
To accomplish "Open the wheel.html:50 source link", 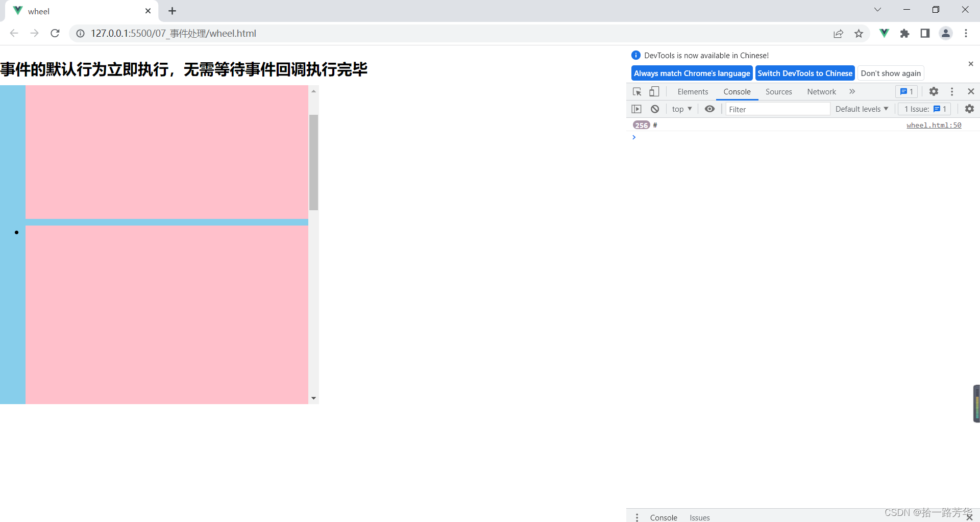I will [x=934, y=125].
